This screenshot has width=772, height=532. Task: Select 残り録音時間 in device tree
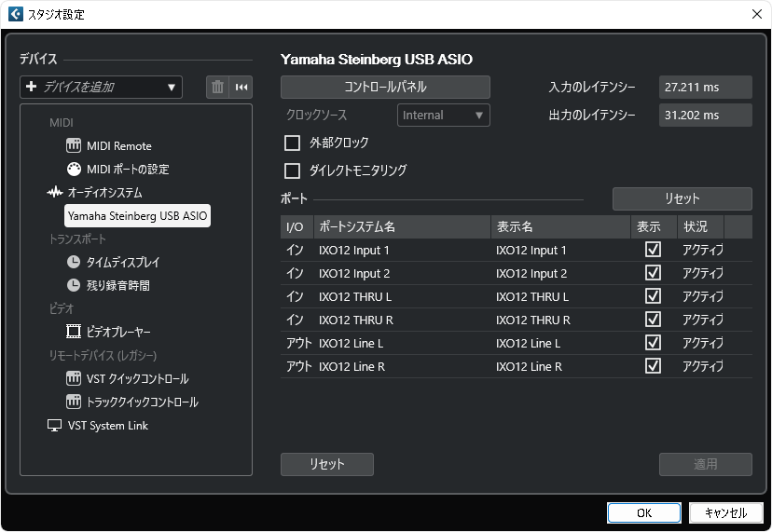pyautogui.click(x=118, y=285)
